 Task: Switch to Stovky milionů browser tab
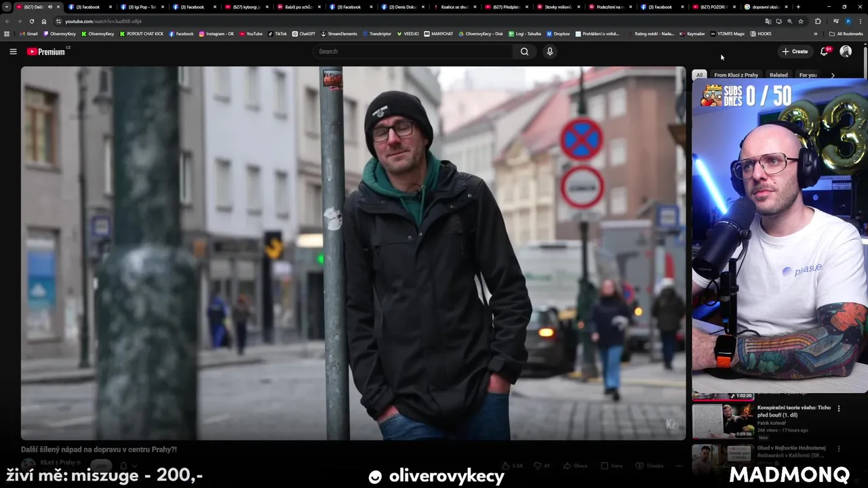[x=558, y=7]
